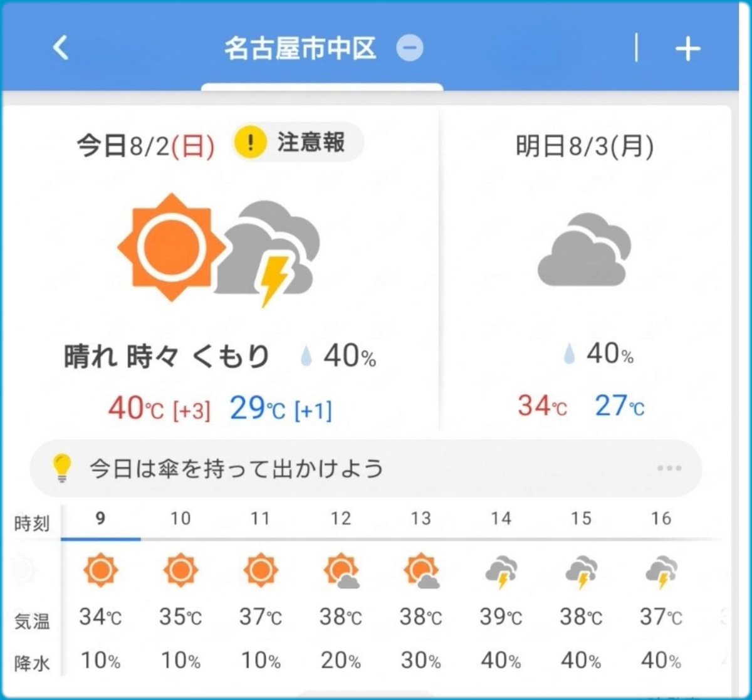This screenshot has width=752, height=700.
Task: Go back using the left arrow
Action: [x=60, y=48]
